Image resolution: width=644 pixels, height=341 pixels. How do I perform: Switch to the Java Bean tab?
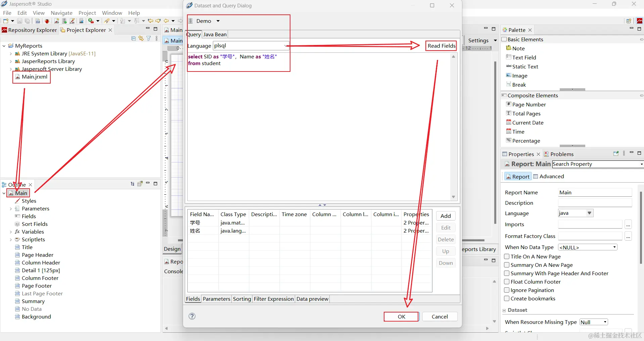tap(215, 34)
